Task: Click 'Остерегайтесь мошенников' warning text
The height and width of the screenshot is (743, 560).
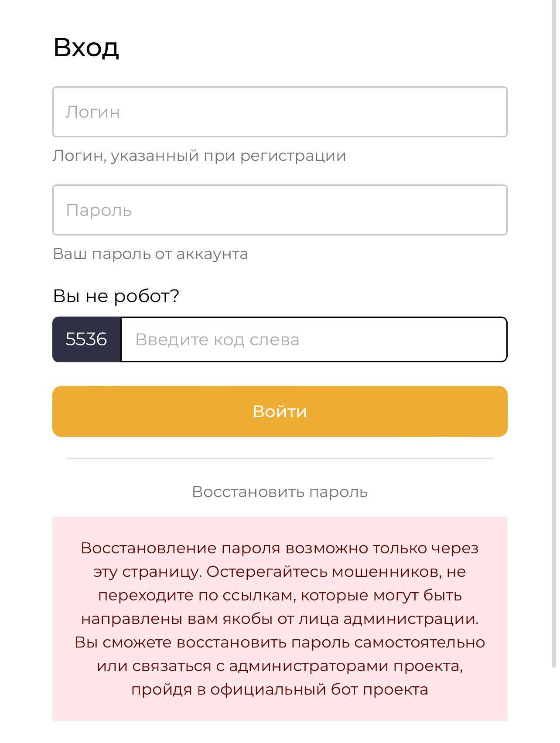Action: click(322, 572)
